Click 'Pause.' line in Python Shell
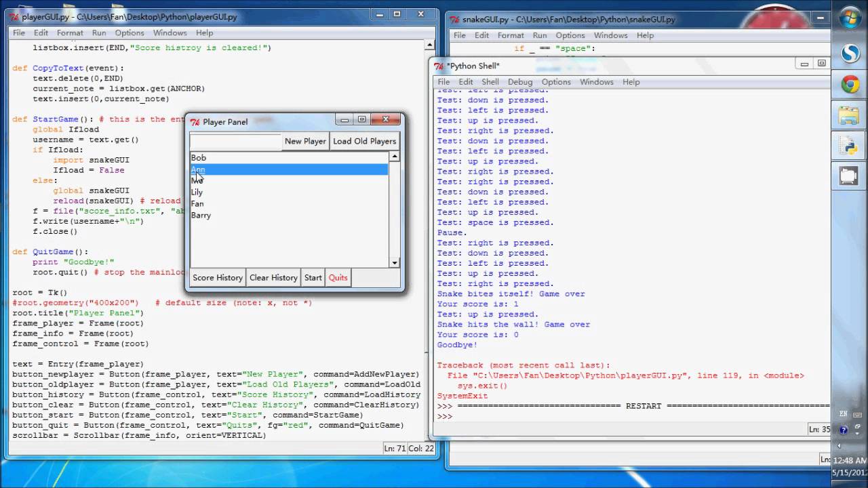The height and width of the screenshot is (488, 868). click(x=452, y=232)
